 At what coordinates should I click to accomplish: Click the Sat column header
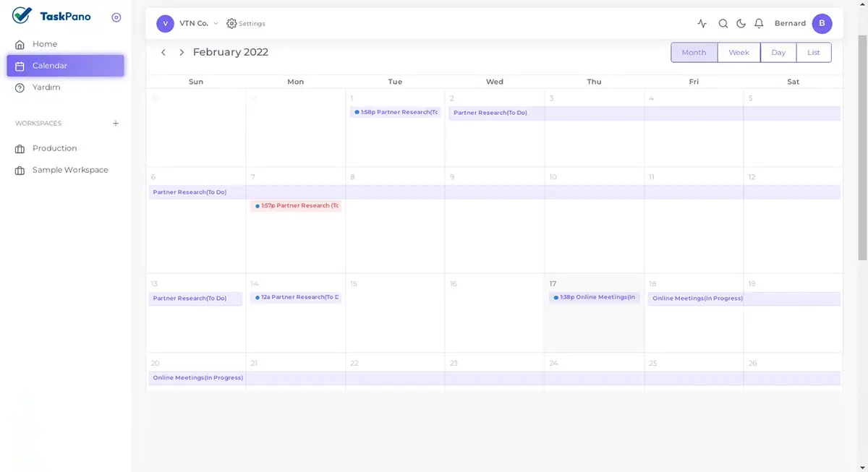793,82
